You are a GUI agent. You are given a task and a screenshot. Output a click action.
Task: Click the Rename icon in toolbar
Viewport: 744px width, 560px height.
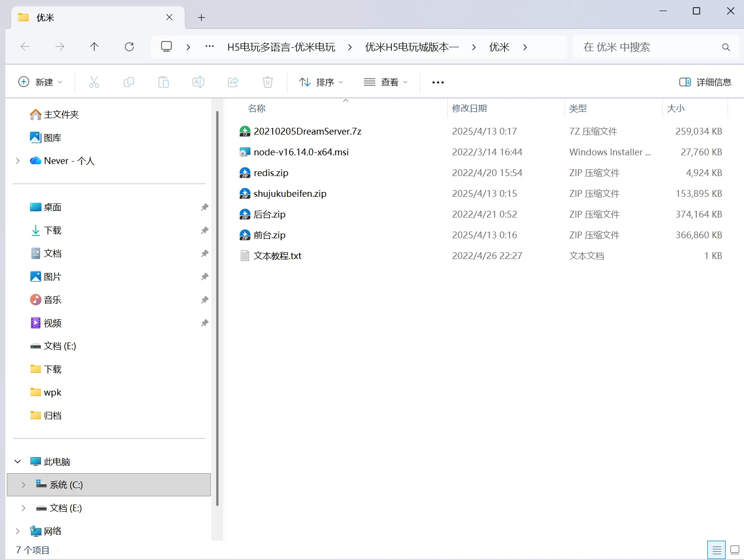pos(198,82)
